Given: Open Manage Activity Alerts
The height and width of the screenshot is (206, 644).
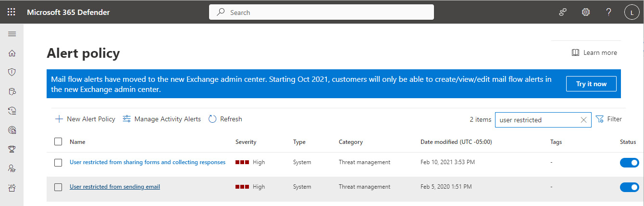Looking at the screenshot, I should coord(161,119).
